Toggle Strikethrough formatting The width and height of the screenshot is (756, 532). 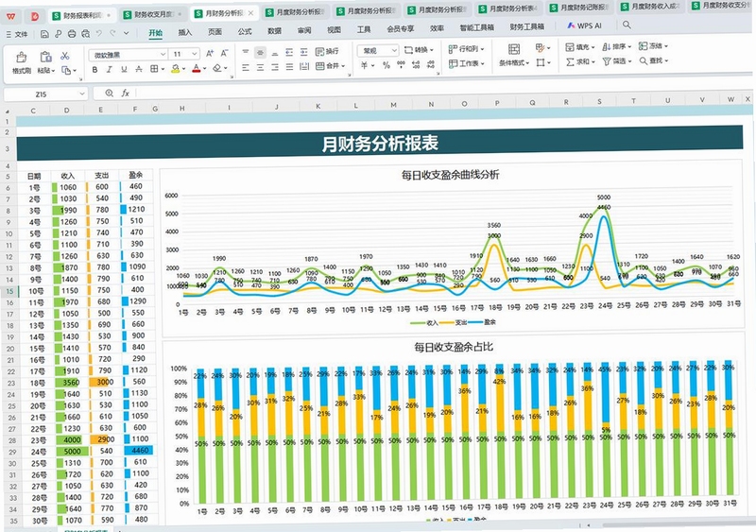pos(139,70)
